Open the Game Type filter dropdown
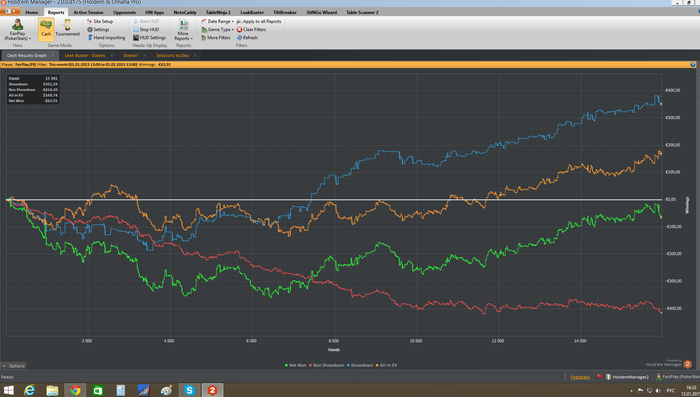700x397 pixels. (x=217, y=29)
